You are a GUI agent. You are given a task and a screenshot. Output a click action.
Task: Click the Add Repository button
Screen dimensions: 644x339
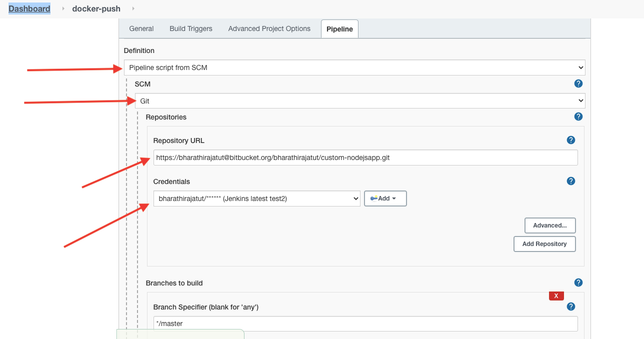coord(544,244)
